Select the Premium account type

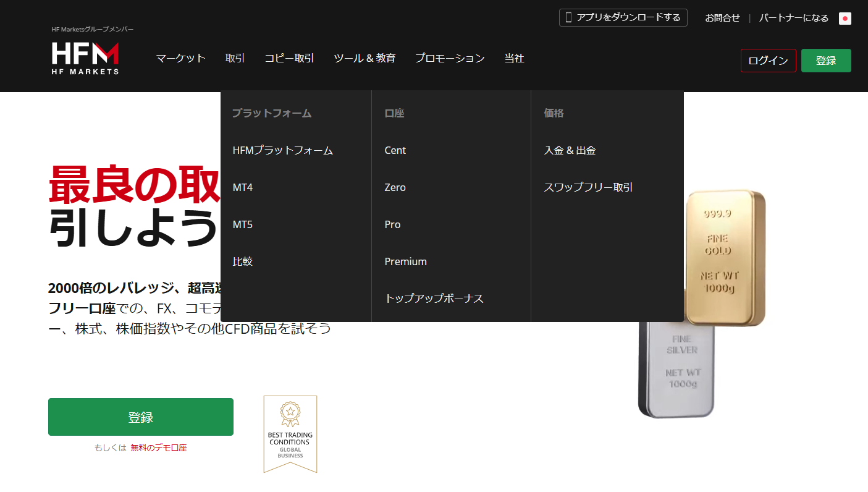pyautogui.click(x=406, y=261)
